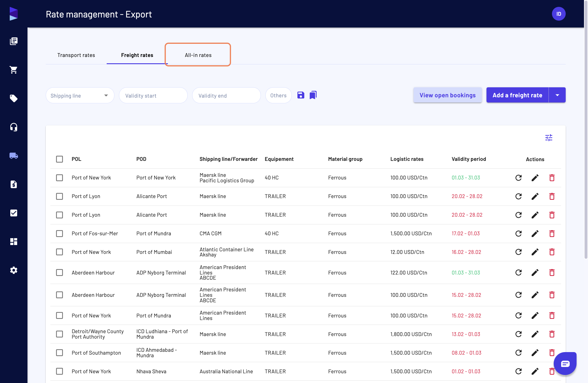
Task: Refresh the Australia National Line rate
Action: pyautogui.click(x=519, y=371)
